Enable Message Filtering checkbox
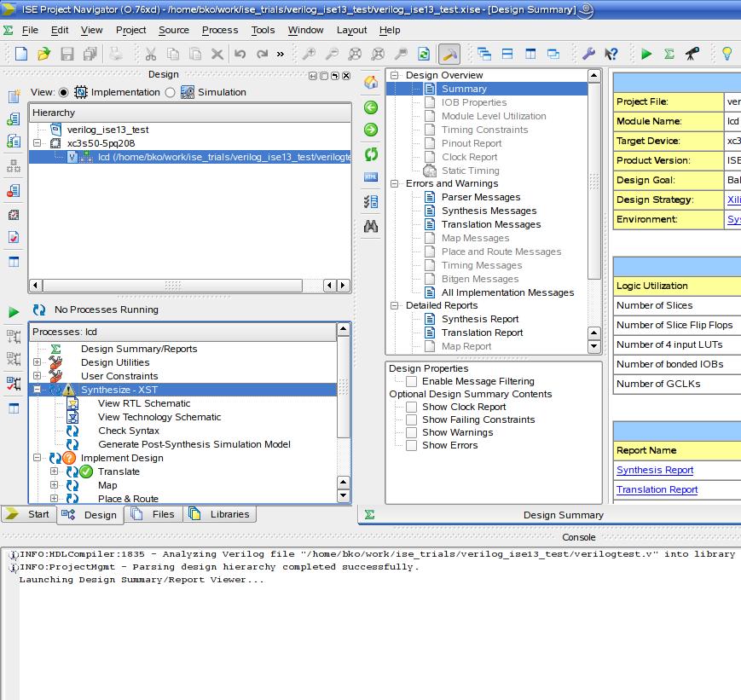741x700 pixels. 412,381
